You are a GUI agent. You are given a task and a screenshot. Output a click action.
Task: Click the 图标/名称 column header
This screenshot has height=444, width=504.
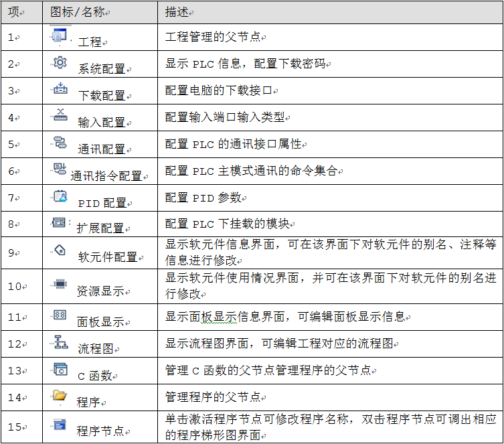pyautogui.click(x=100, y=12)
